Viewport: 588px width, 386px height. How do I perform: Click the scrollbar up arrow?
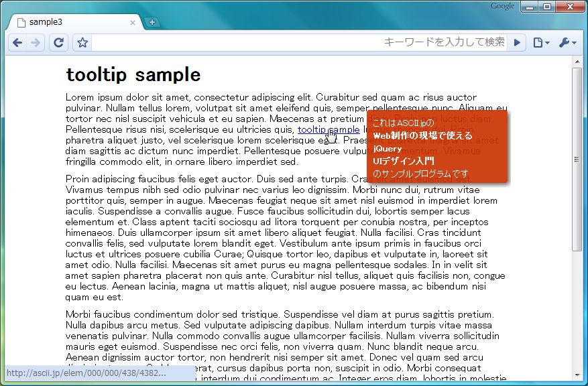point(577,62)
